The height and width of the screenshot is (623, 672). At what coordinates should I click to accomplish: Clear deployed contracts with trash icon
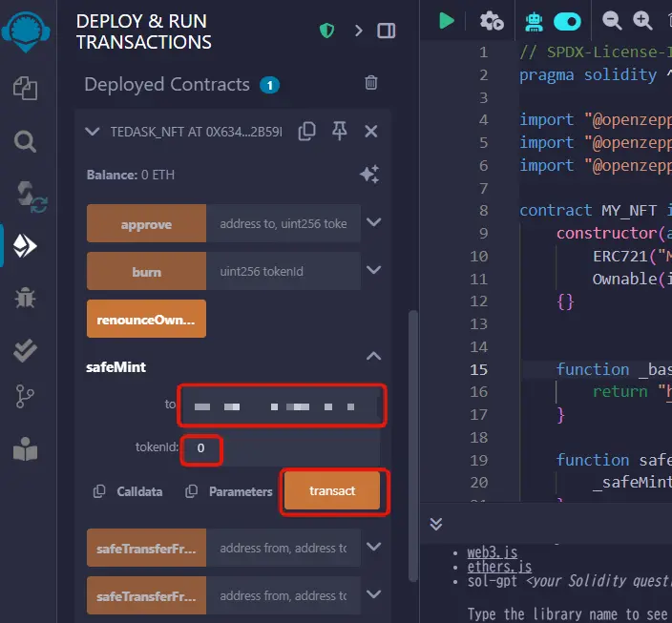tap(371, 83)
